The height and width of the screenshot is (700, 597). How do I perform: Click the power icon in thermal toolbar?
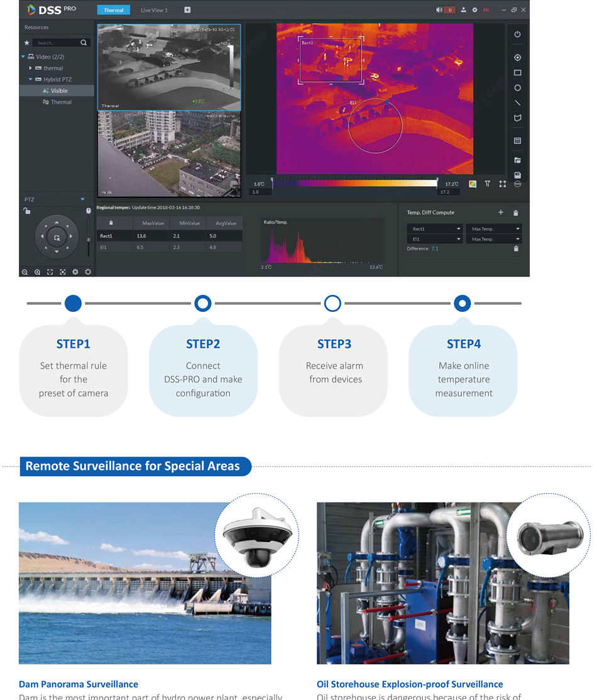tap(517, 35)
